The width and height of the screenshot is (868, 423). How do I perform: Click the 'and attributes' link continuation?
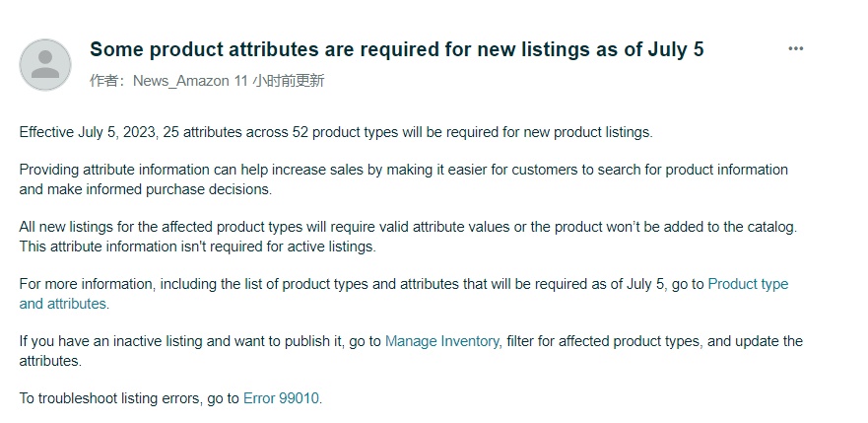coord(62,304)
